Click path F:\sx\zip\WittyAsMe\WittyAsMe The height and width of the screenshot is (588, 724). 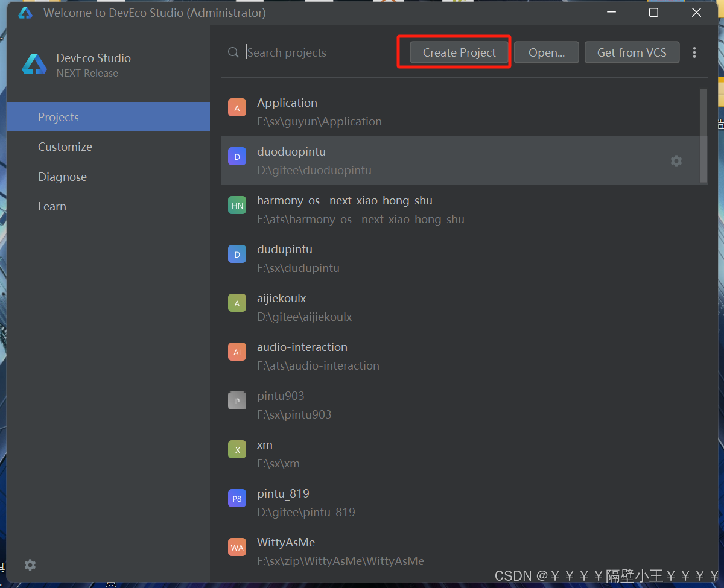pos(340,561)
